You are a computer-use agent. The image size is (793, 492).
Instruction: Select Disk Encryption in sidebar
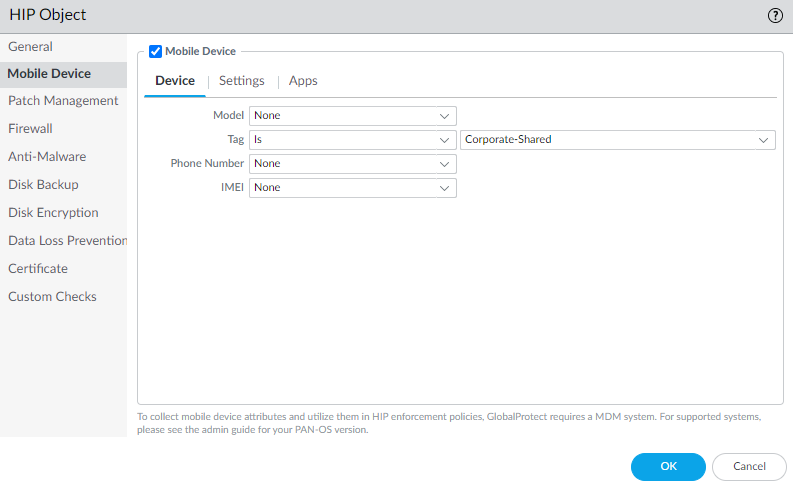click(x=53, y=213)
